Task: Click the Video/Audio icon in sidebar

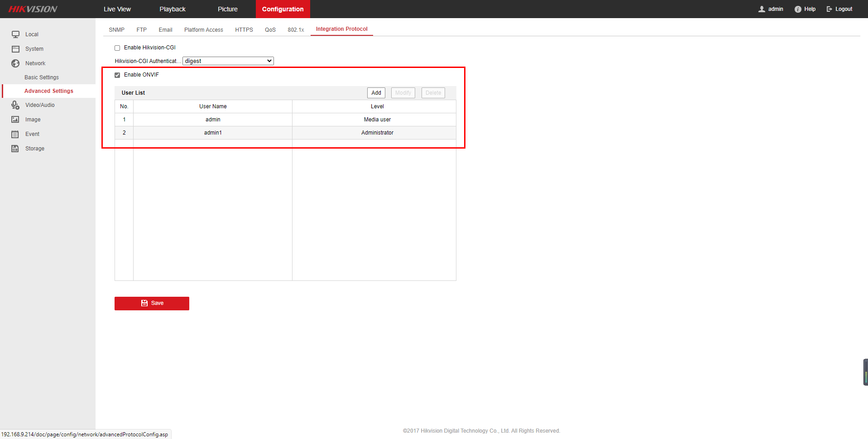Action: point(15,105)
